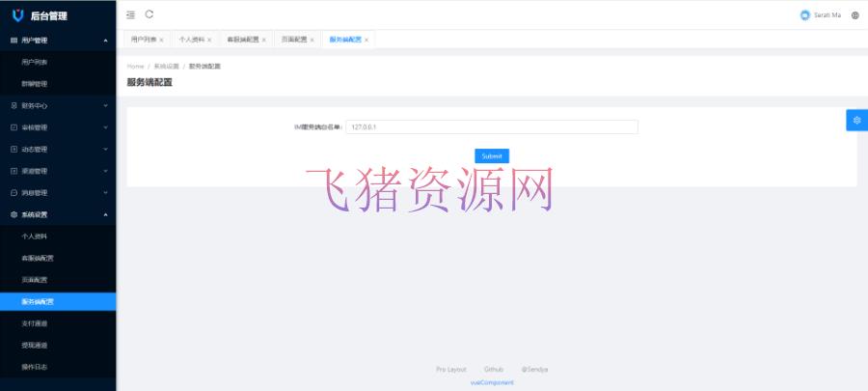Click the refresh icon in the header

[x=149, y=14]
